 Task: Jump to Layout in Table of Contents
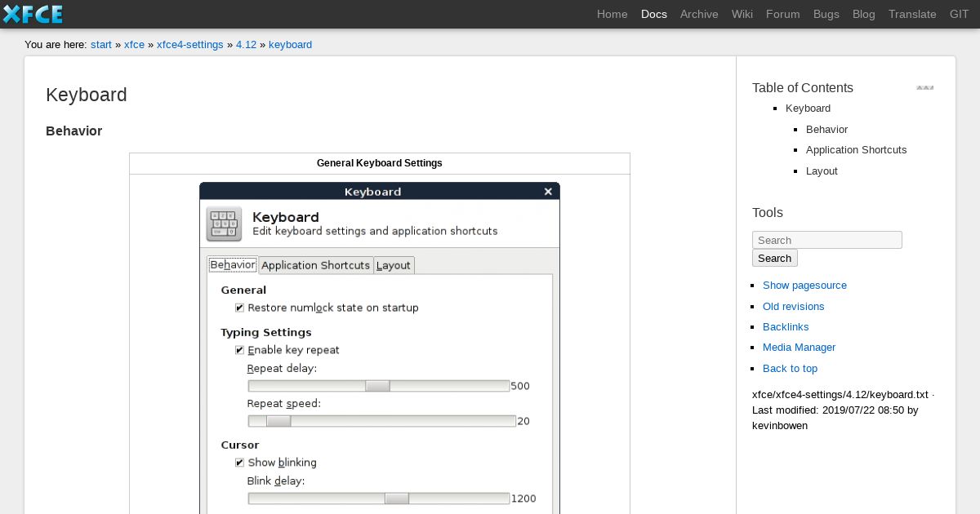click(x=822, y=171)
